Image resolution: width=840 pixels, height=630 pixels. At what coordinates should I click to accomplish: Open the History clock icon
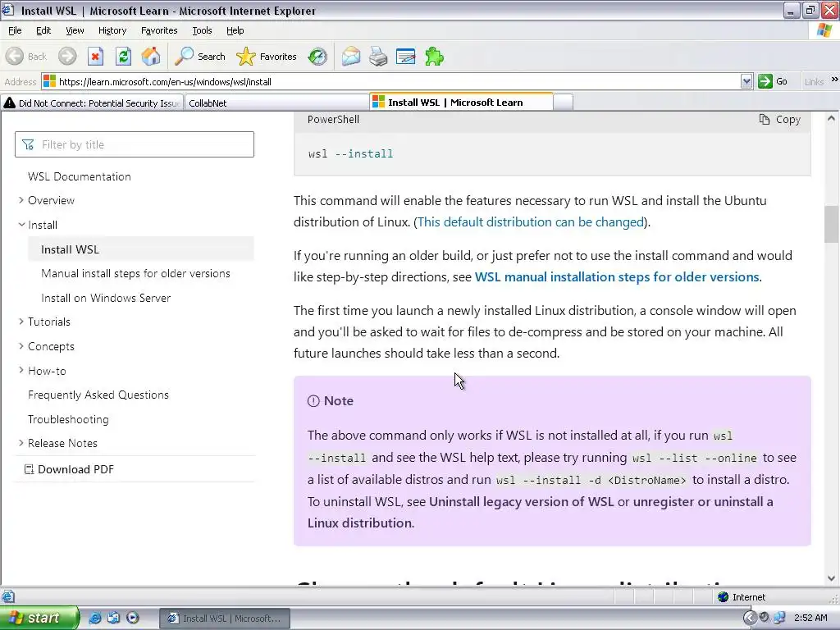point(317,57)
